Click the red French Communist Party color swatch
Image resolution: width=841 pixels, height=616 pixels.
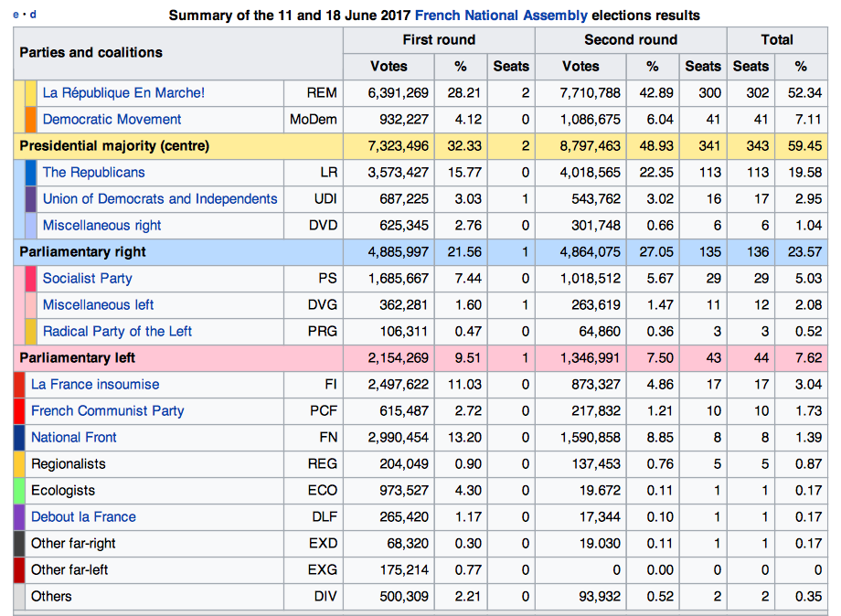(19, 410)
